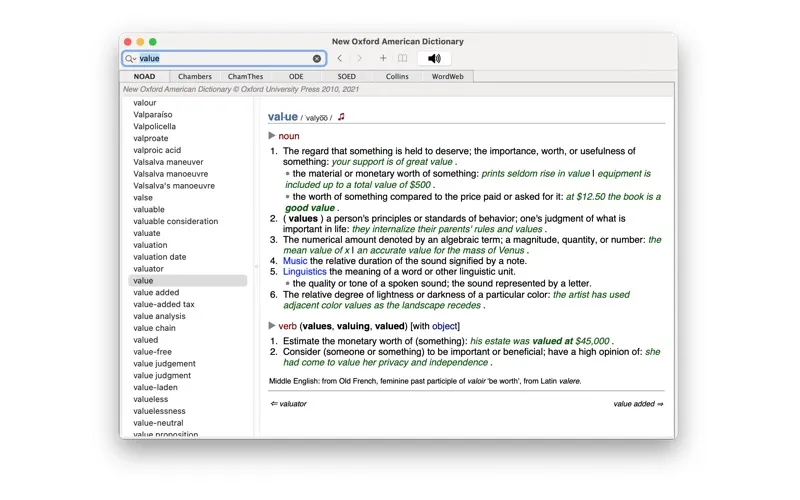This screenshot has width=800, height=500.
Task: Select 'valueless' in the word list
Action: pyautogui.click(x=151, y=399)
